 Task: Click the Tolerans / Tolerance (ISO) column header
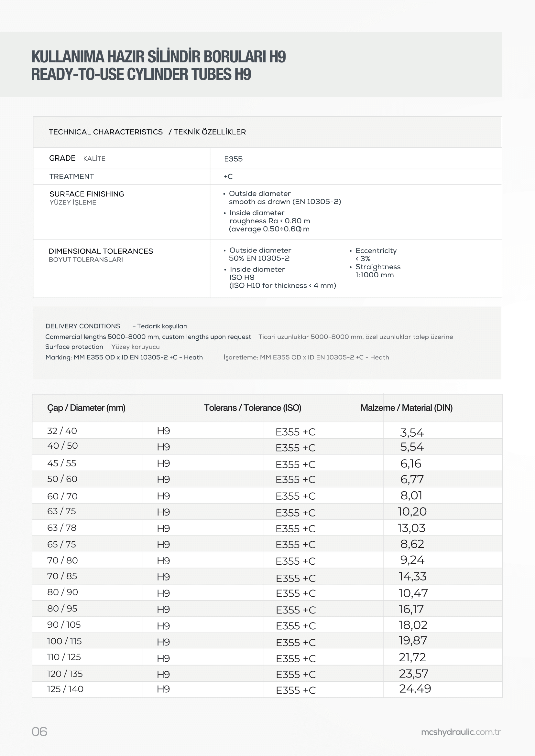coord(252,408)
